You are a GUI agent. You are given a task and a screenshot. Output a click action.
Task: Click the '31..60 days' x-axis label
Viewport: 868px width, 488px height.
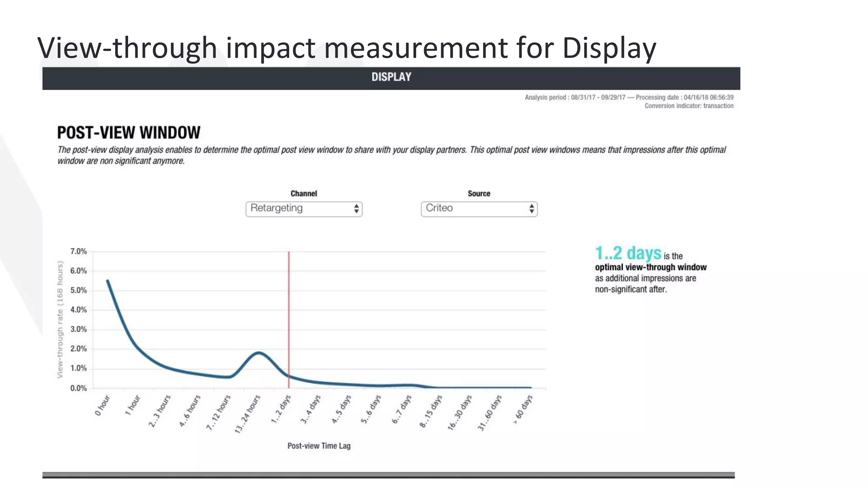tap(490, 413)
